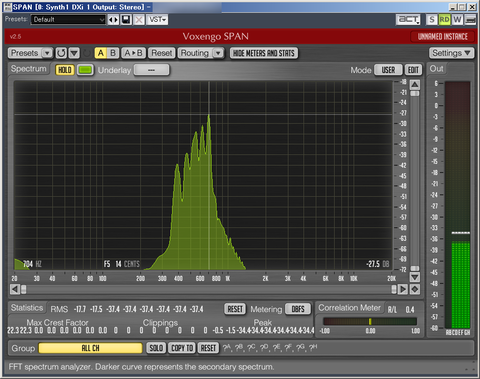Click the keyboard icon next to W
480x379 pixels.
pos(470,20)
